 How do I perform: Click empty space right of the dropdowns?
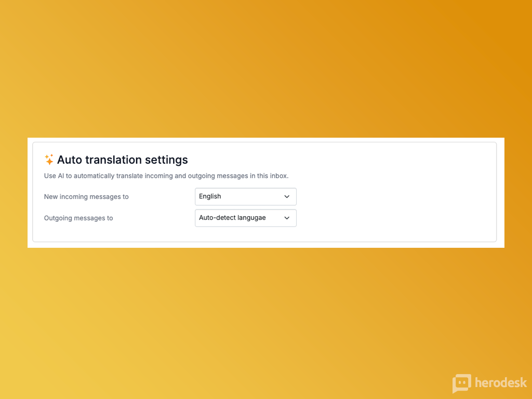coord(395,208)
